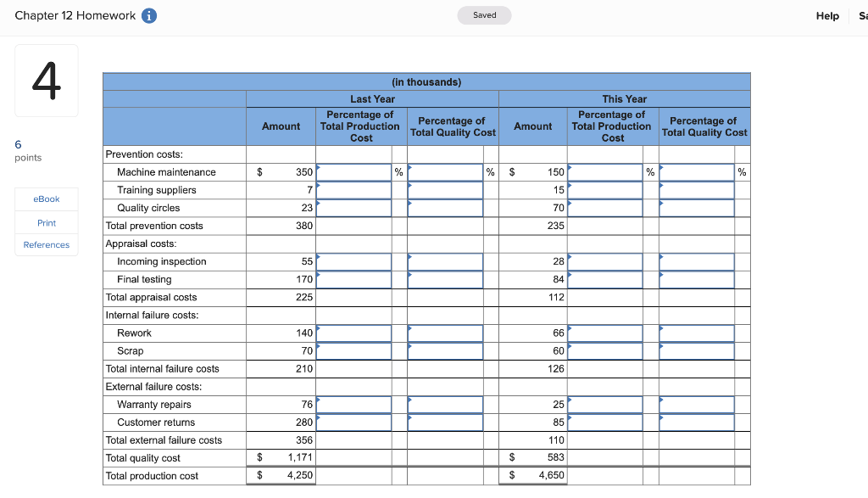Click the info icon beside Chapter 12 Homework
868x498 pixels.
tap(149, 15)
